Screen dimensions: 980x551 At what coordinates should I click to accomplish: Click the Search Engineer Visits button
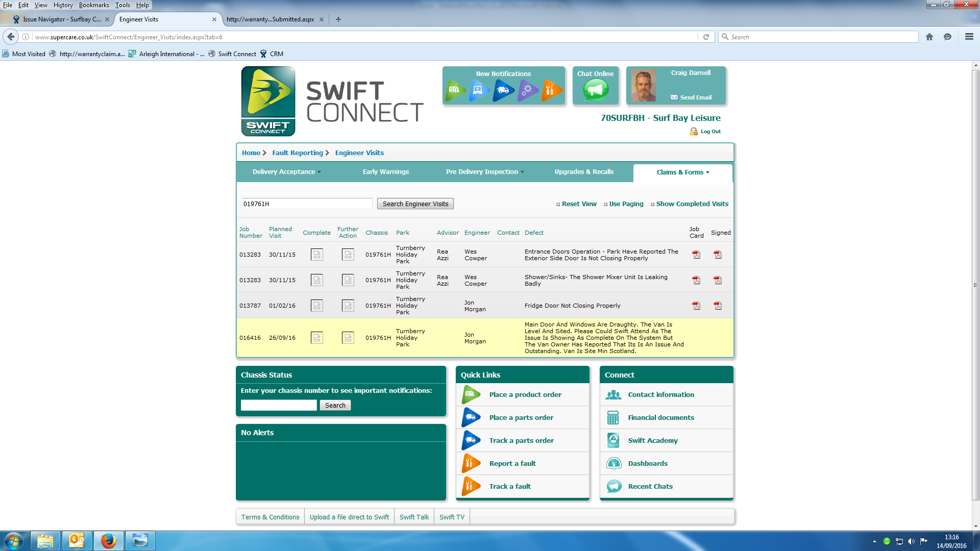pyautogui.click(x=415, y=204)
